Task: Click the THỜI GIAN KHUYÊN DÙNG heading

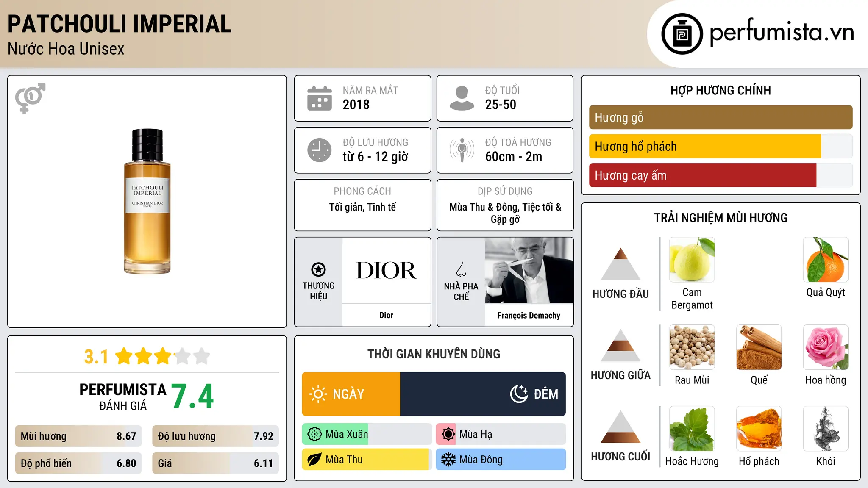Action: coord(434,354)
